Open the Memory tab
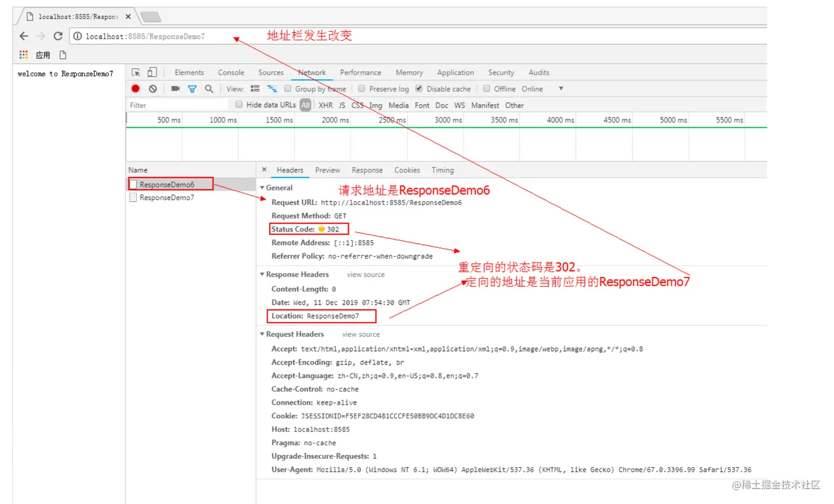This screenshot has width=834, height=504. (x=409, y=72)
